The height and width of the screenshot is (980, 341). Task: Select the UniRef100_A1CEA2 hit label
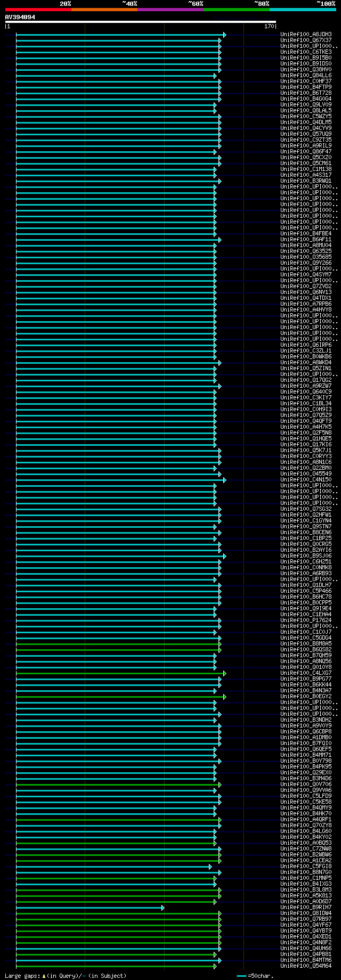pyautogui.click(x=306, y=861)
